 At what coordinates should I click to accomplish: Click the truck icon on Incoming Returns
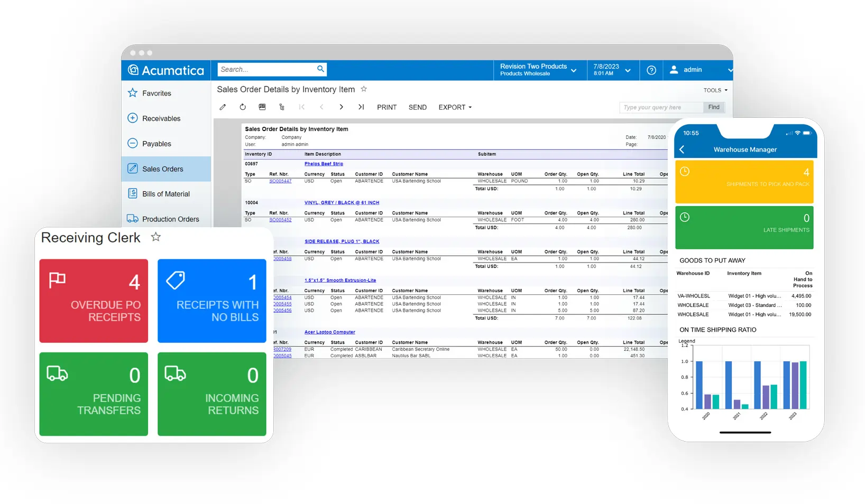pyautogui.click(x=175, y=374)
